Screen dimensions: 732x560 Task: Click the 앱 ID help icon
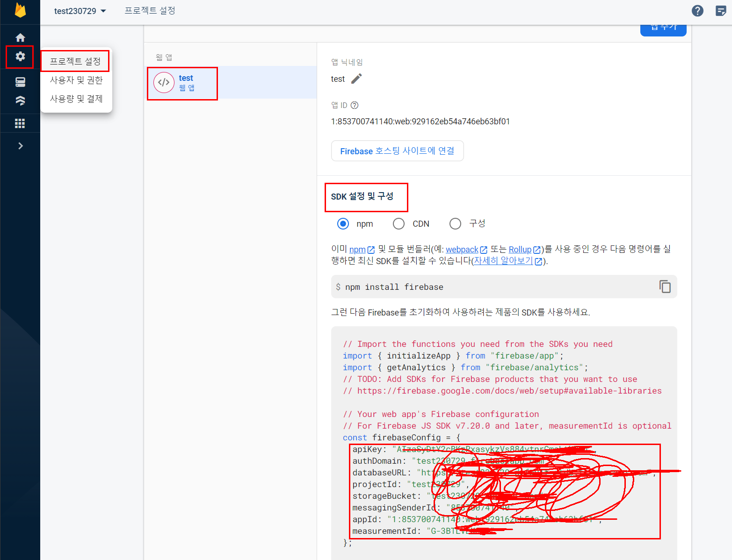355,105
